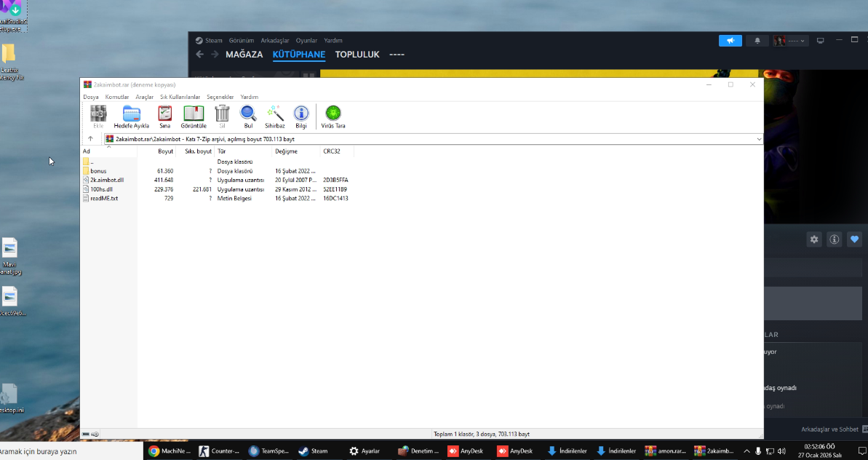Show archive Bilgi information
The height and width of the screenshot is (460, 868).
pyautogui.click(x=301, y=116)
